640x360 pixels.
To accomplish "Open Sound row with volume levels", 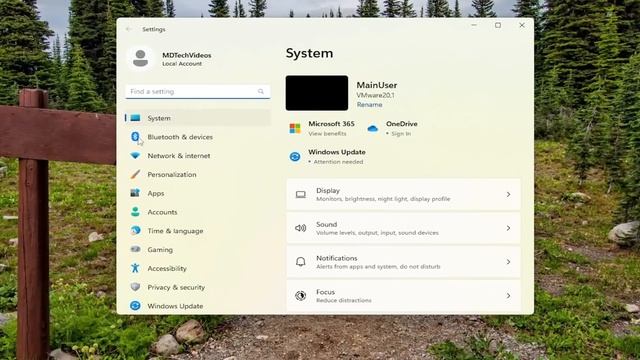I will coord(403,228).
